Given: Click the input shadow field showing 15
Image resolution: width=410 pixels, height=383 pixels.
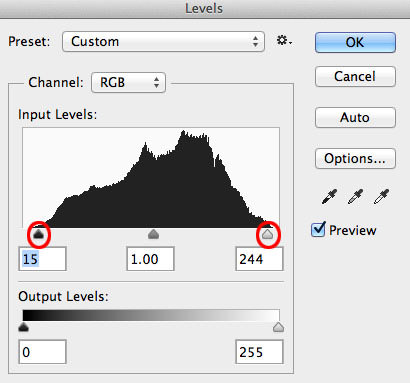Looking at the screenshot, I should click(42, 259).
